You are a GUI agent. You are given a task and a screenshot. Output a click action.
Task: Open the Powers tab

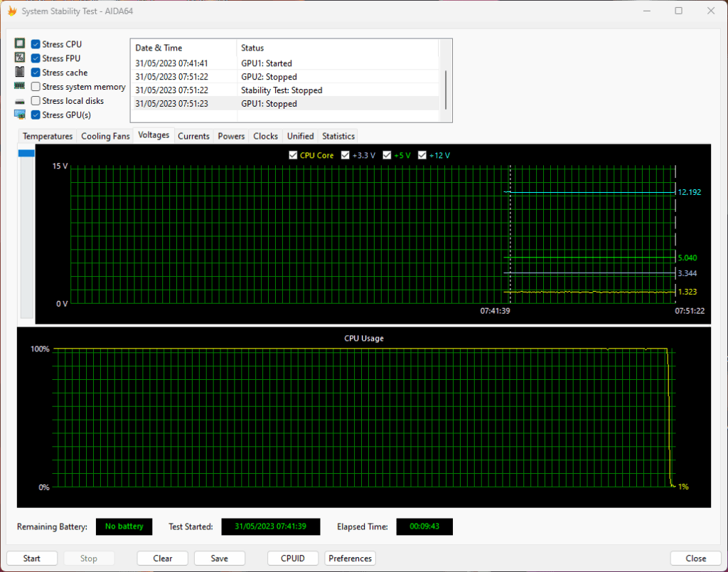[x=231, y=136]
